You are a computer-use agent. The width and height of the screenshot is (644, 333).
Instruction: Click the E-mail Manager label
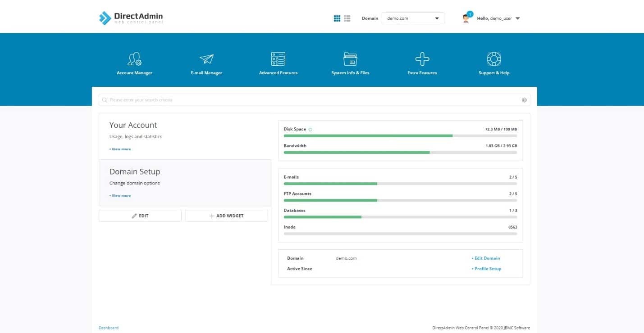206,73
